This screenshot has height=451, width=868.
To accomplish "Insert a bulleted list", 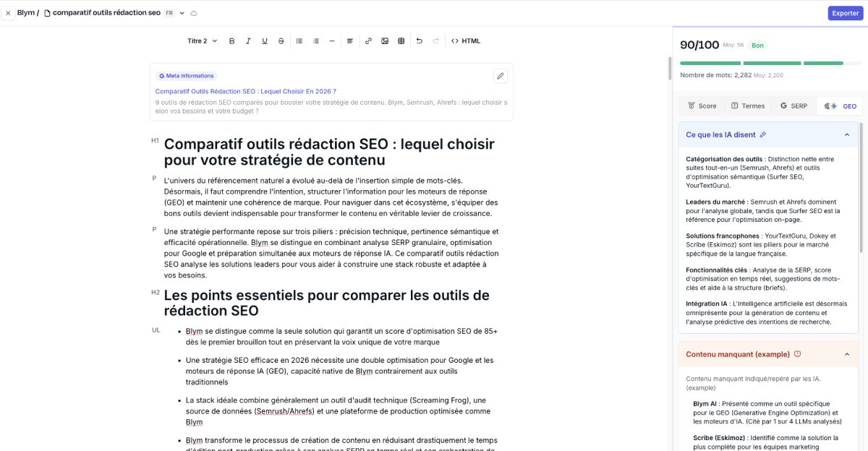I will pyautogui.click(x=299, y=41).
